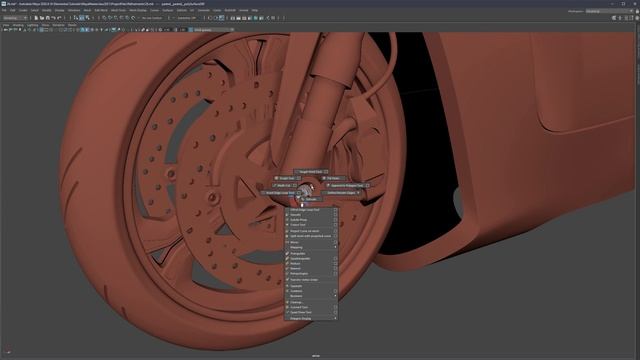The width and height of the screenshot is (640, 360).
Task: Expand the Booleans submenu
Action: tap(311, 296)
